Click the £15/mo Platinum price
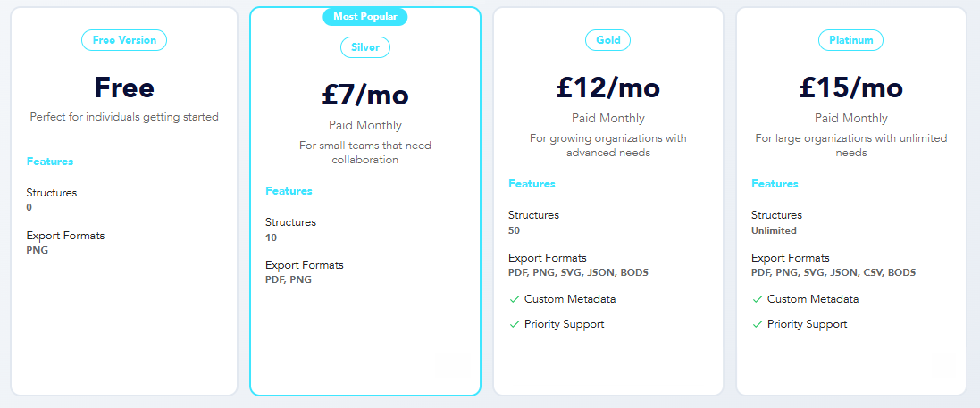 (x=850, y=87)
